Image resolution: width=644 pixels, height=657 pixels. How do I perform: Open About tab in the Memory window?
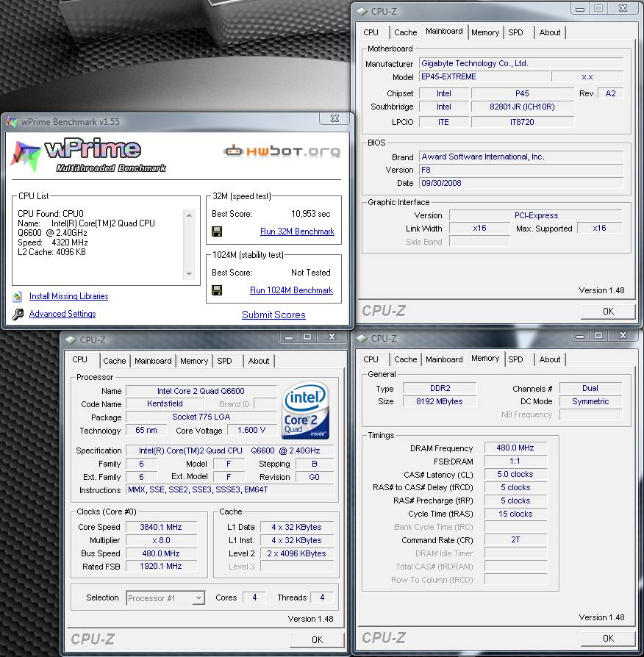pos(550,359)
